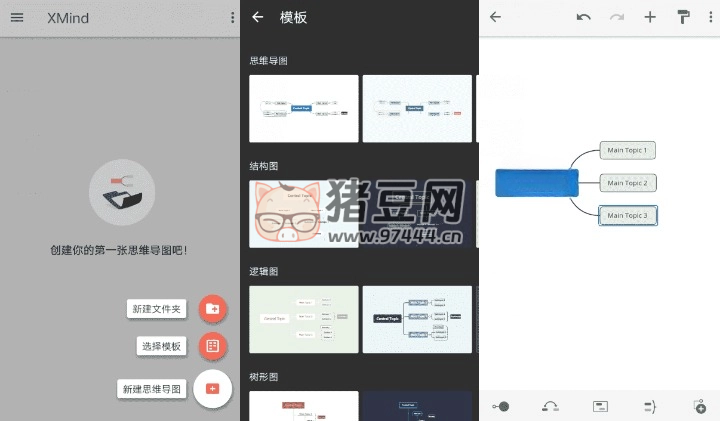Viewport: 720px width, 421px height.
Task: Click the XMind app title
Action: [x=68, y=18]
